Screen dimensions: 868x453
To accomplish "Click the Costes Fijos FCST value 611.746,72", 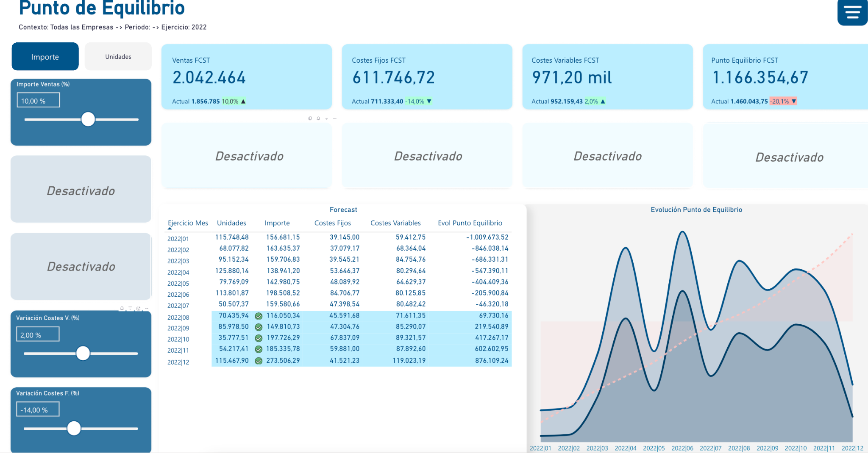I will click(393, 77).
